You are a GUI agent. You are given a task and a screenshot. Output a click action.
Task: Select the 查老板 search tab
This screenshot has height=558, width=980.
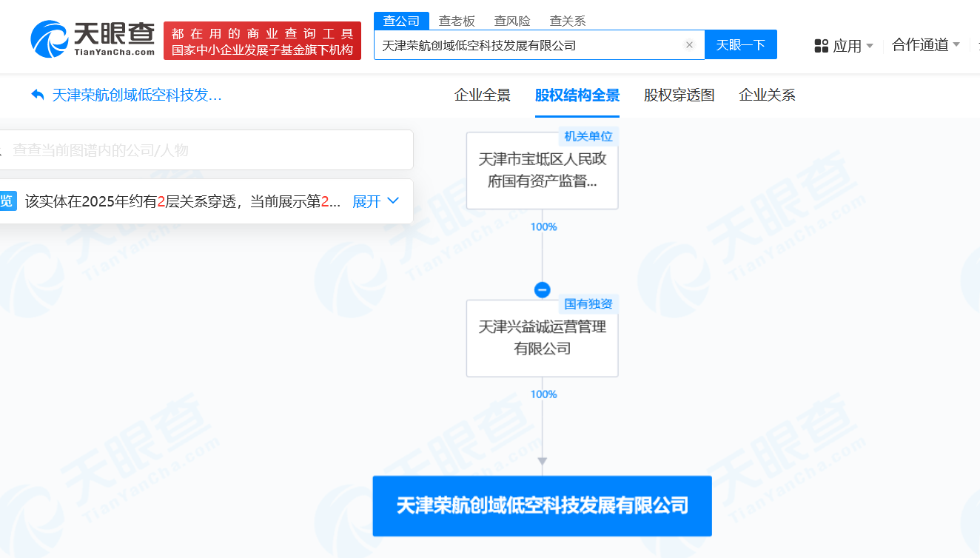pyautogui.click(x=457, y=21)
